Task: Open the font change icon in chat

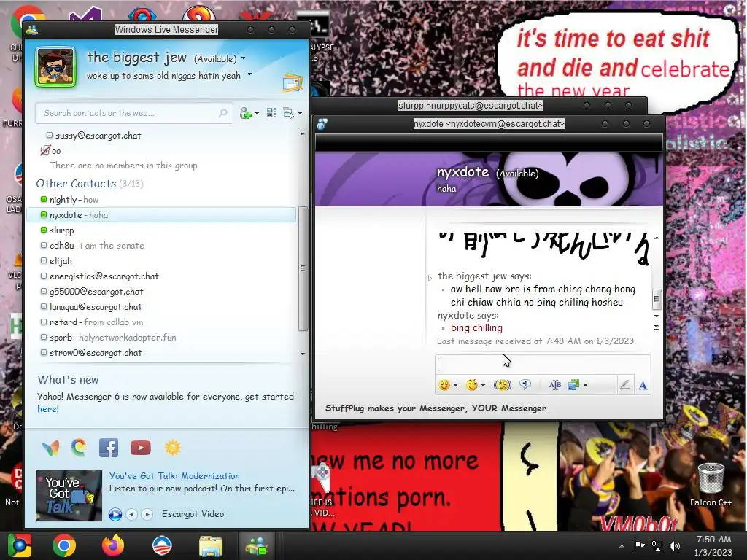Action: click(643, 385)
